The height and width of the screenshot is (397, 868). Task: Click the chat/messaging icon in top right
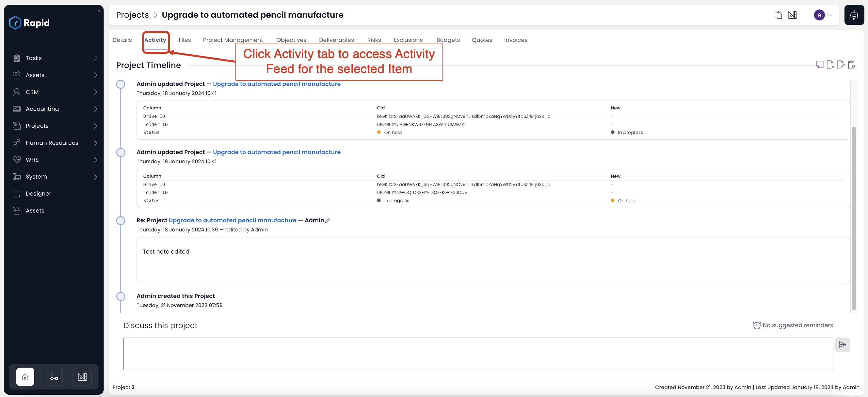tap(854, 15)
